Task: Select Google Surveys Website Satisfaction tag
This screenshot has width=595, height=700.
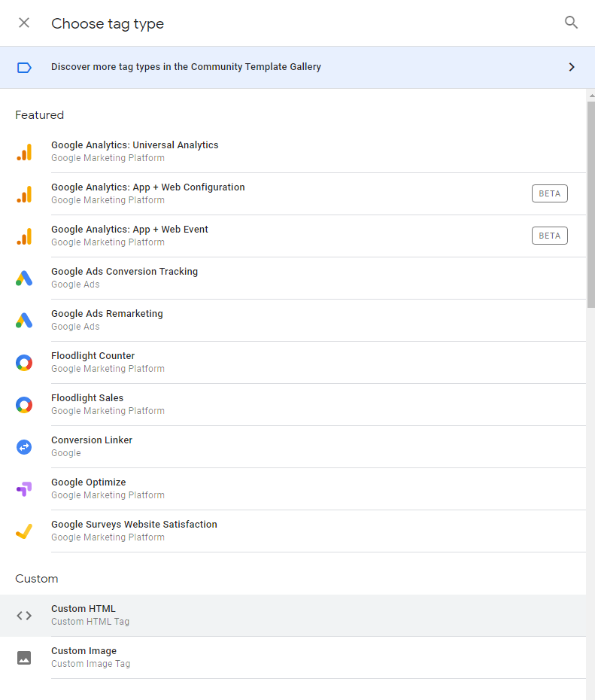Action: click(293, 531)
